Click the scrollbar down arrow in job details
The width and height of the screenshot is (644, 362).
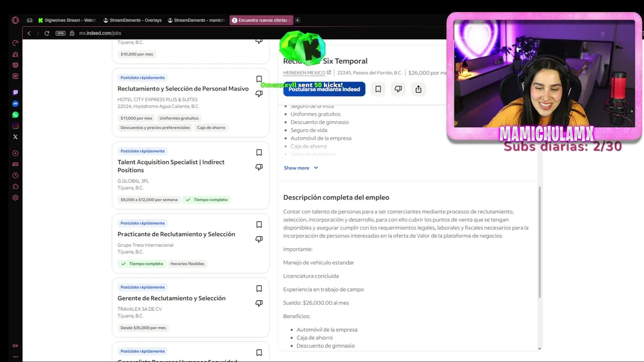[539, 348]
